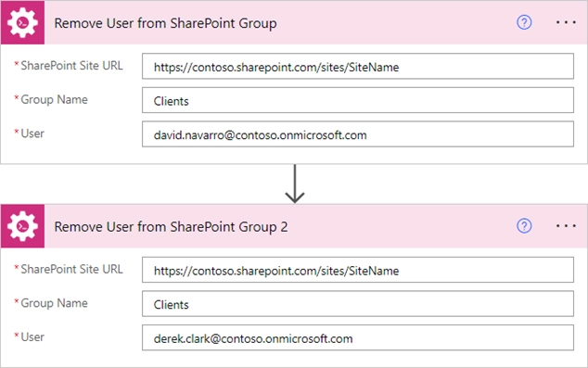Edit the Group Name field in the first action
The image size is (588, 368).
[x=358, y=100]
